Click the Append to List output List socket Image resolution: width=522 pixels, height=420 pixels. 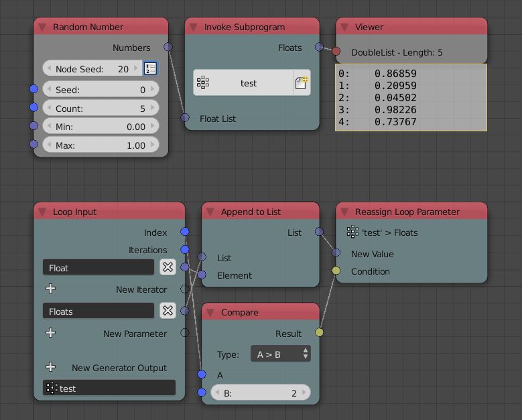(x=319, y=231)
